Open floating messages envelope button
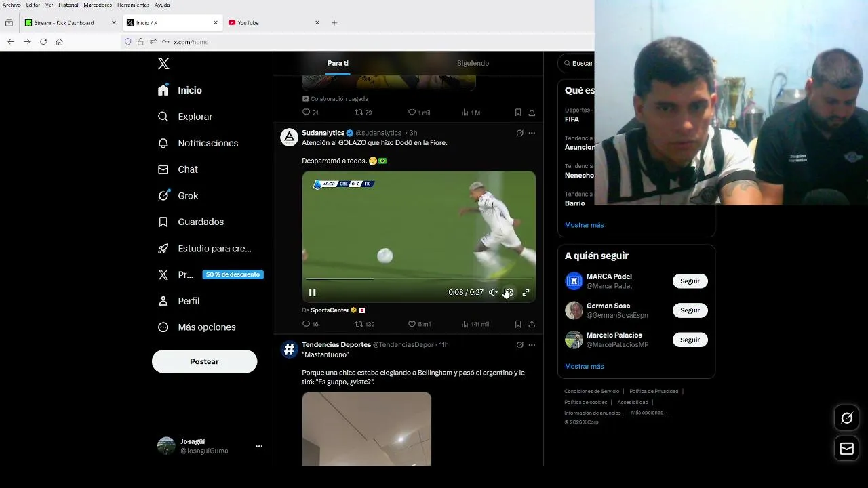The image size is (868, 488). 847,449
